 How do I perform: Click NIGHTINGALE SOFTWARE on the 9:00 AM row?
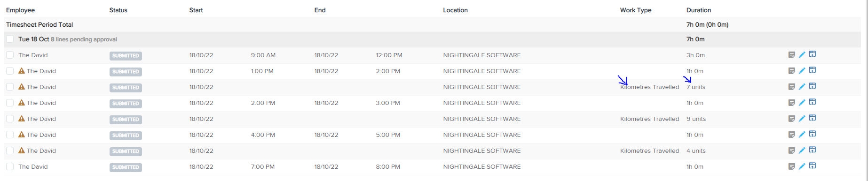pos(481,55)
